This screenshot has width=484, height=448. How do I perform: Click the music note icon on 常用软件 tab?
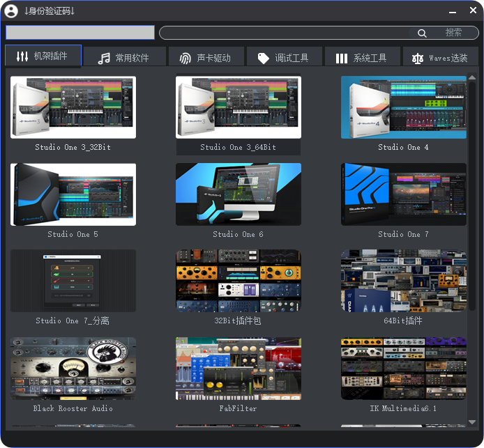coord(104,58)
